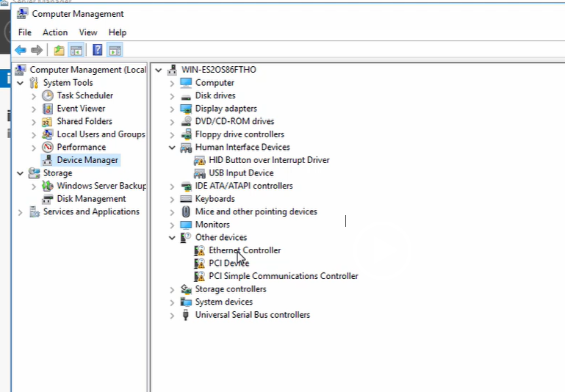Expand the Monitors category
Image resolution: width=565 pixels, height=392 pixels.
coord(172,225)
